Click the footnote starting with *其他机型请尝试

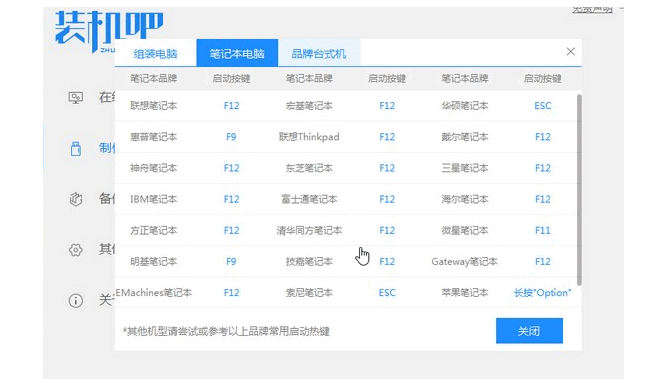226,331
